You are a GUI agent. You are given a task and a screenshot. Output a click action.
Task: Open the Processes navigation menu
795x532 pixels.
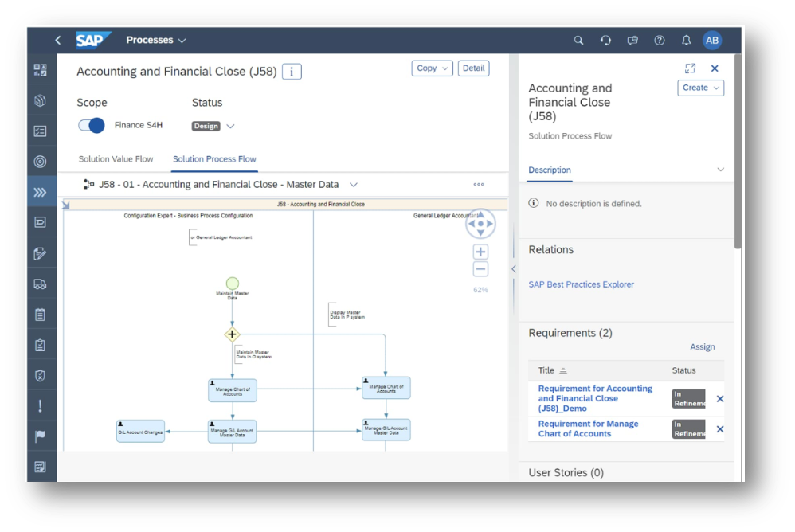[156, 40]
